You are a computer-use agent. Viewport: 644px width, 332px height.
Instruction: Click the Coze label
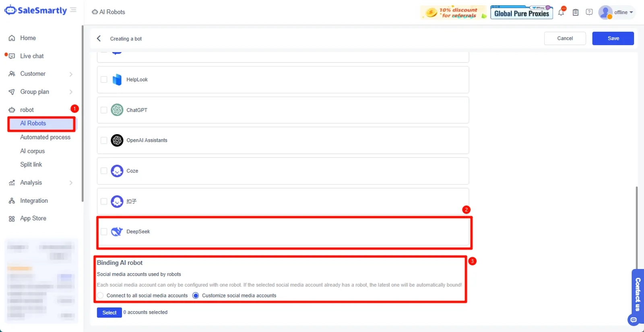(x=132, y=171)
